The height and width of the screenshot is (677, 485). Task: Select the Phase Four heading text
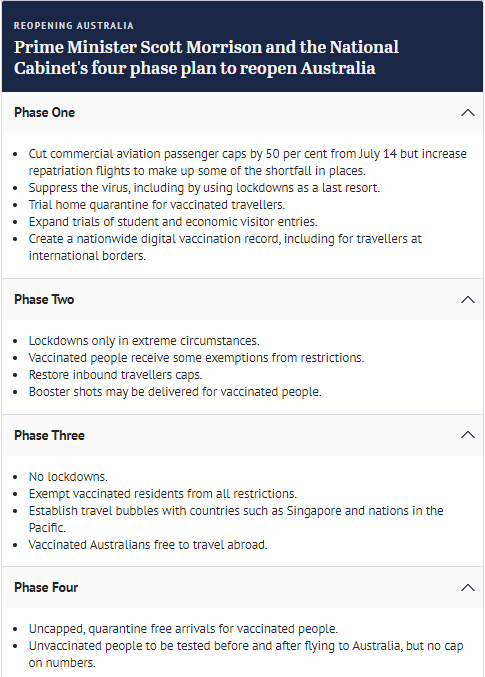46,588
